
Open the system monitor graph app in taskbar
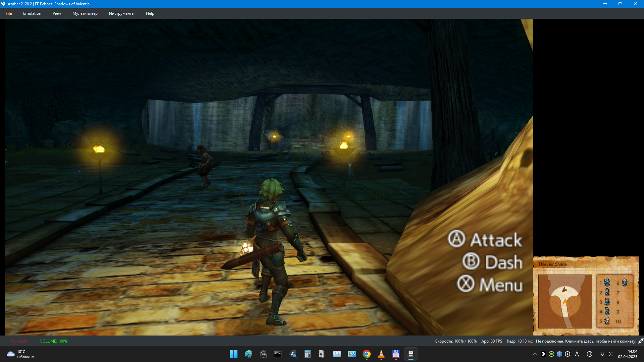coord(337,354)
